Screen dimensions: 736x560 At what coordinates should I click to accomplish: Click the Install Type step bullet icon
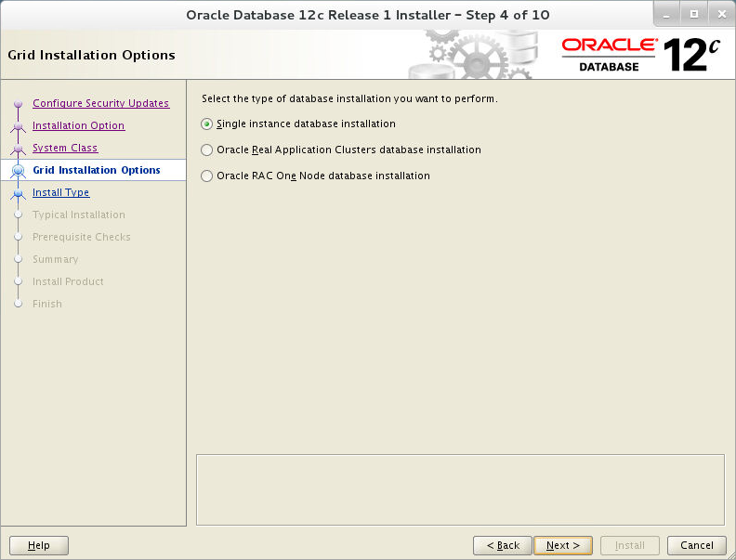19,193
